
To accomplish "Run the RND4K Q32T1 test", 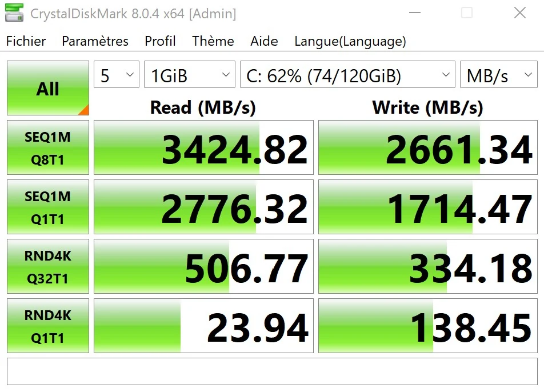I will click(x=48, y=266).
